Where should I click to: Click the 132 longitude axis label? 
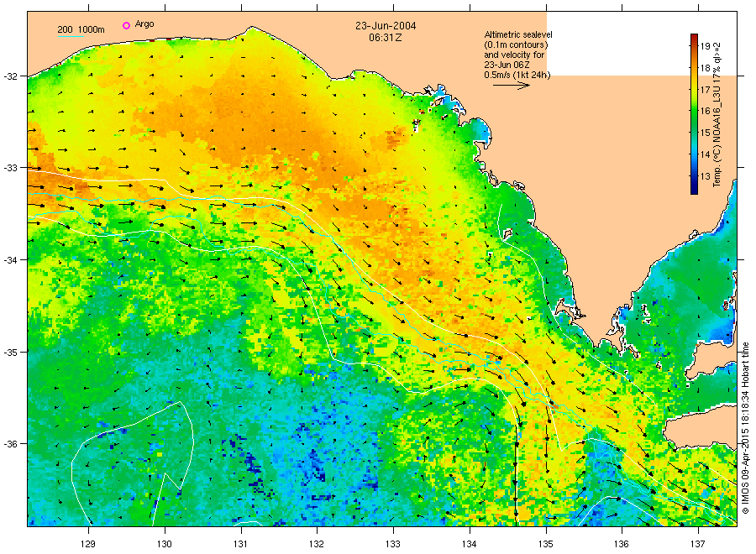pyautogui.click(x=317, y=545)
